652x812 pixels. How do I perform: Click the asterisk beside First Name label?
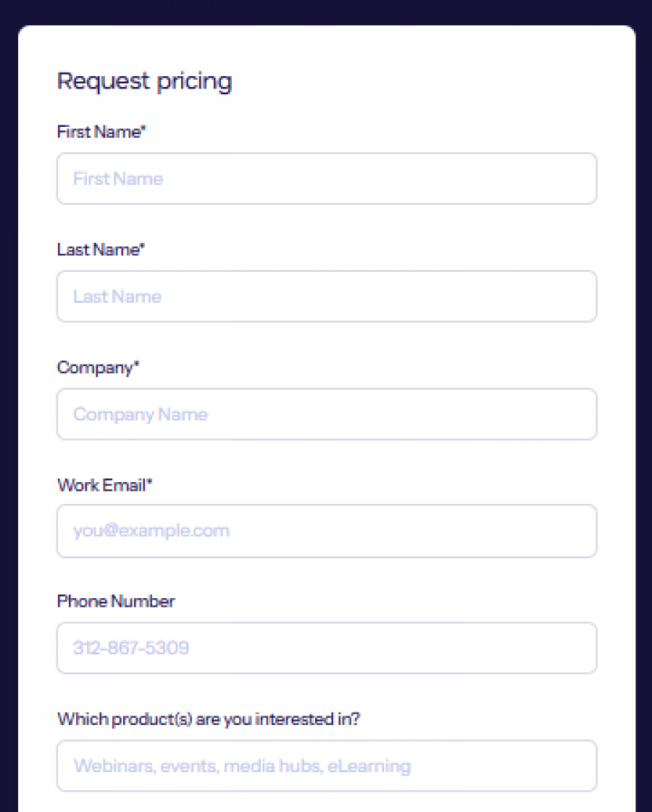click(144, 130)
